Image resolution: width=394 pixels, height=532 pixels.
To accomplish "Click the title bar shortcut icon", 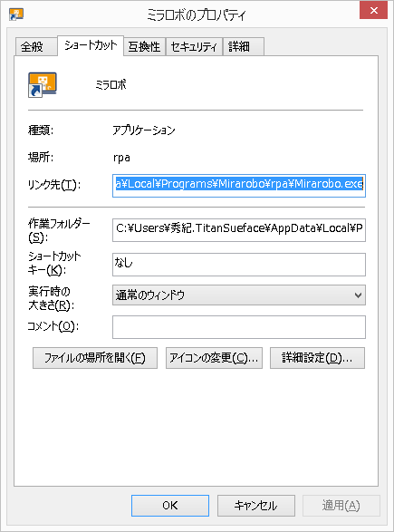I will pos(16,15).
